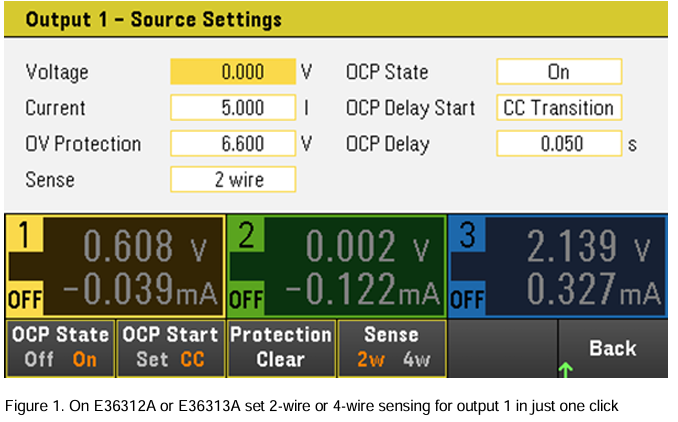
Task: Open the Sense 2 wire field
Action: point(233,179)
